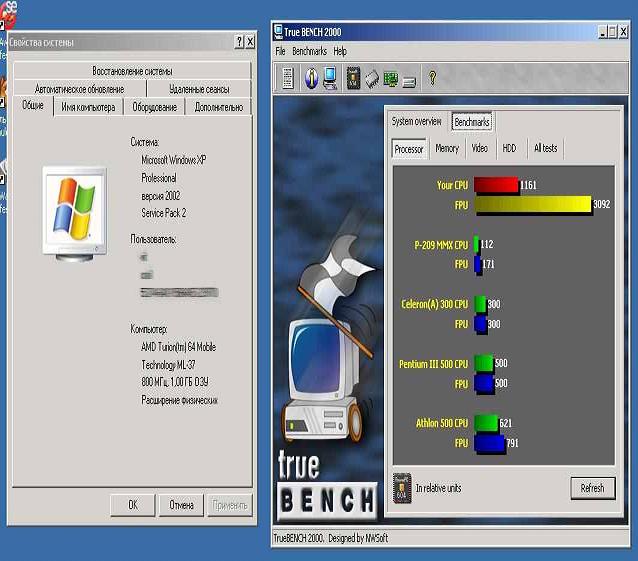Select the Benchmarks tab in the panel
The height and width of the screenshot is (561, 638).
(x=472, y=122)
